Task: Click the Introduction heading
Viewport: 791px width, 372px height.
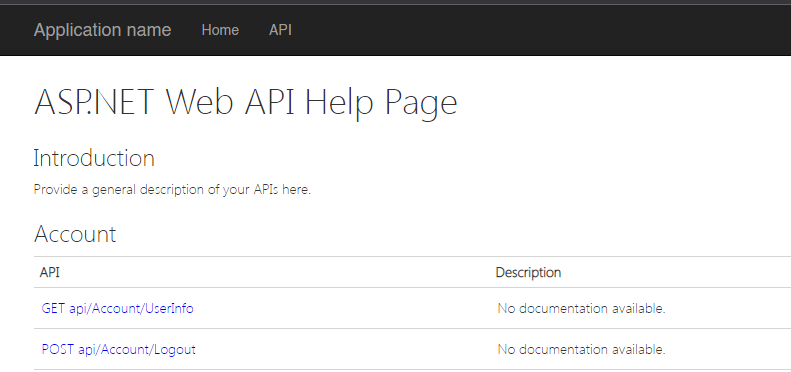Action: pyautogui.click(x=94, y=158)
